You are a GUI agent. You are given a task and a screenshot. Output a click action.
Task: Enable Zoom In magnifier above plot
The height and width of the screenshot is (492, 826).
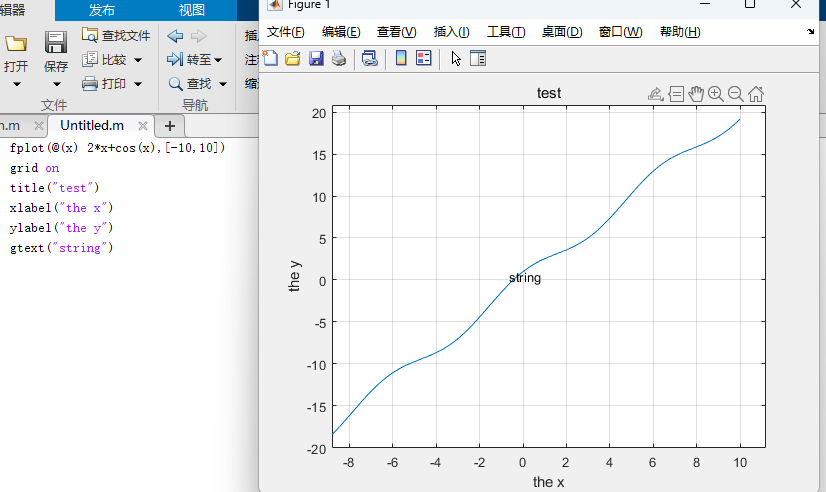tap(715, 94)
